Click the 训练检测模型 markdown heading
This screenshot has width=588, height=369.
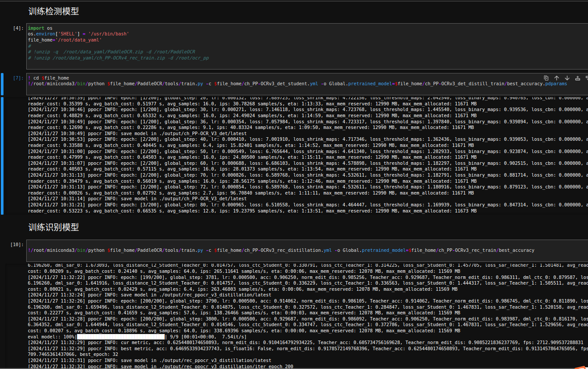(53, 11)
